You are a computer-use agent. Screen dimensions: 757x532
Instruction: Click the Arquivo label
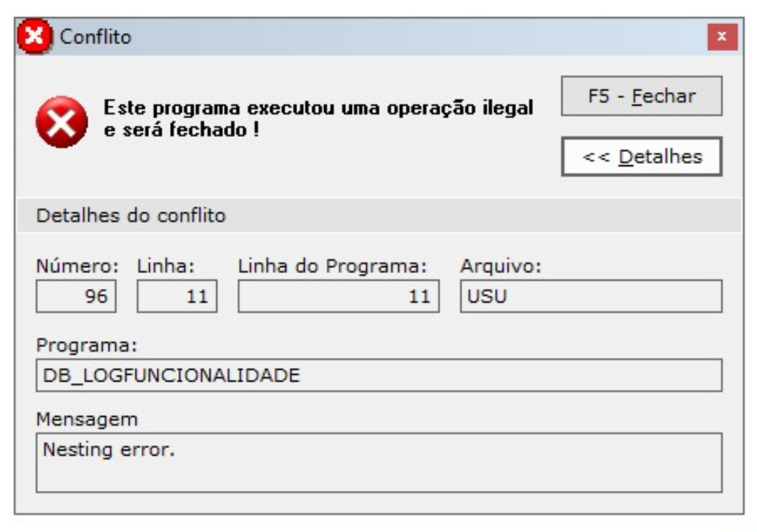pyautogui.click(x=500, y=266)
